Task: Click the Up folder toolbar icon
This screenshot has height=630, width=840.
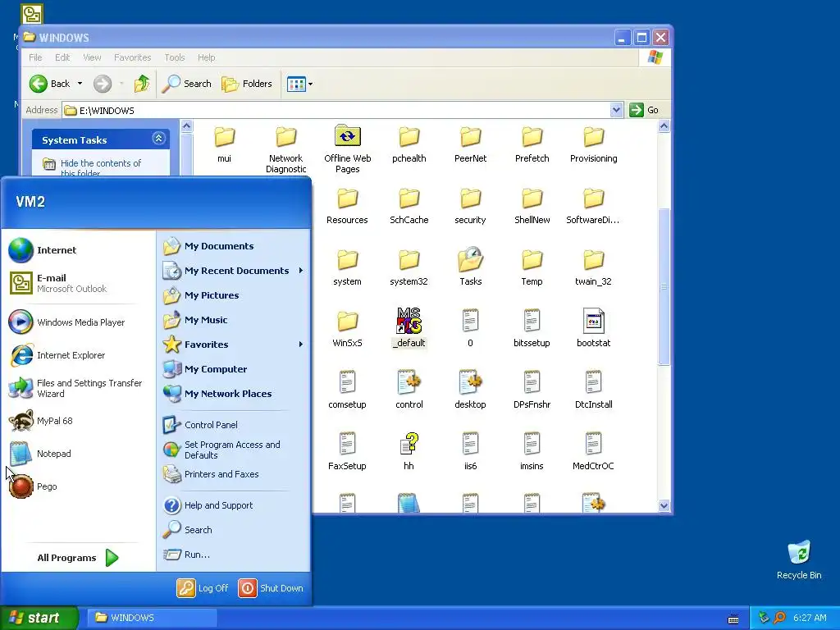Action: pos(142,84)
